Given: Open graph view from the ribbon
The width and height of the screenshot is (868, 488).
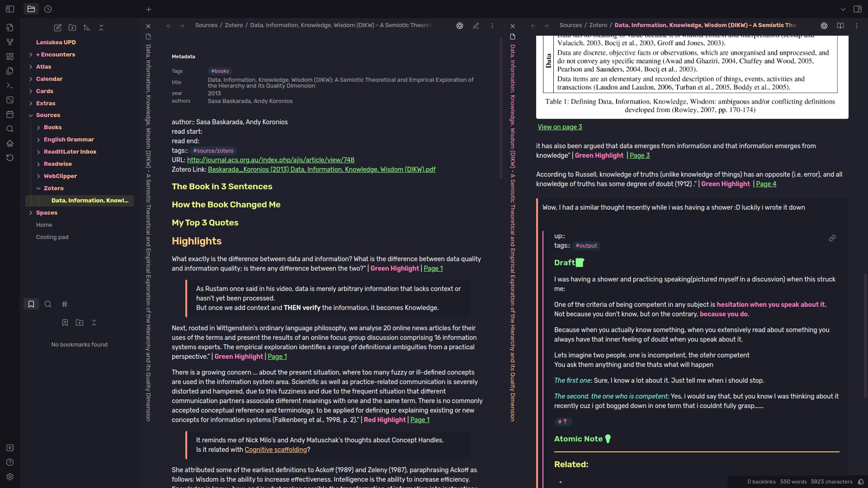Looking at the screenshot, I should (10, 42).
